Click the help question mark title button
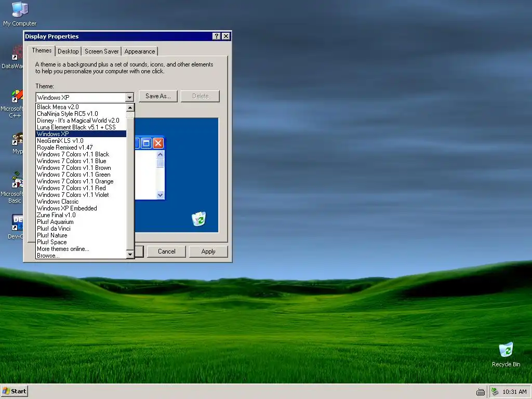Image resolution: width=532 pixels, height=399 pixels. [217, 36]
